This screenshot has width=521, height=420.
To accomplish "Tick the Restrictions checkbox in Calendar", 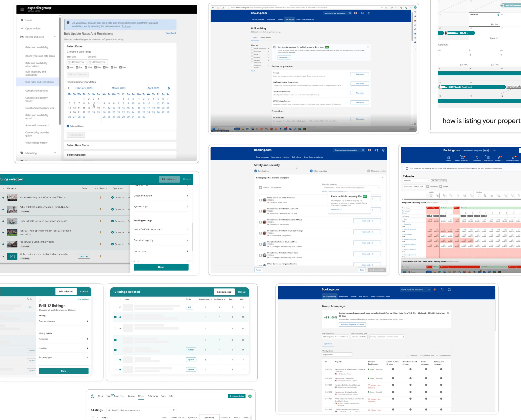I will coord(428,187).
